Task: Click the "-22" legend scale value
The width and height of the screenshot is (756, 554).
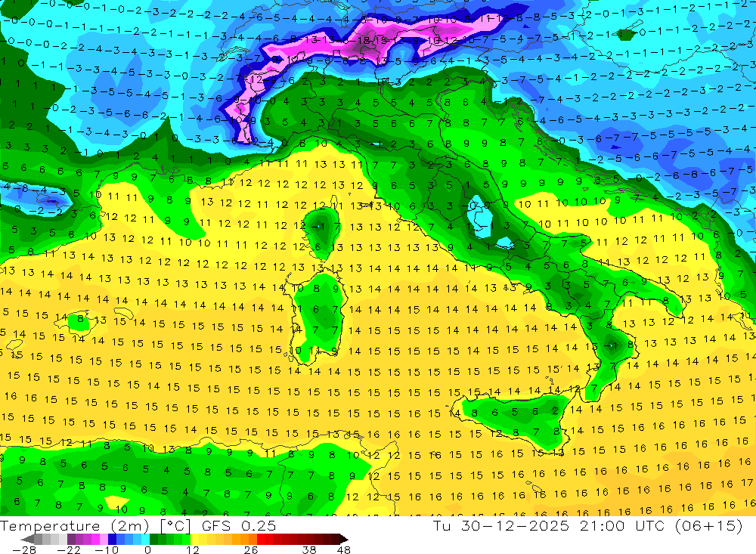Action: (69, 549)
